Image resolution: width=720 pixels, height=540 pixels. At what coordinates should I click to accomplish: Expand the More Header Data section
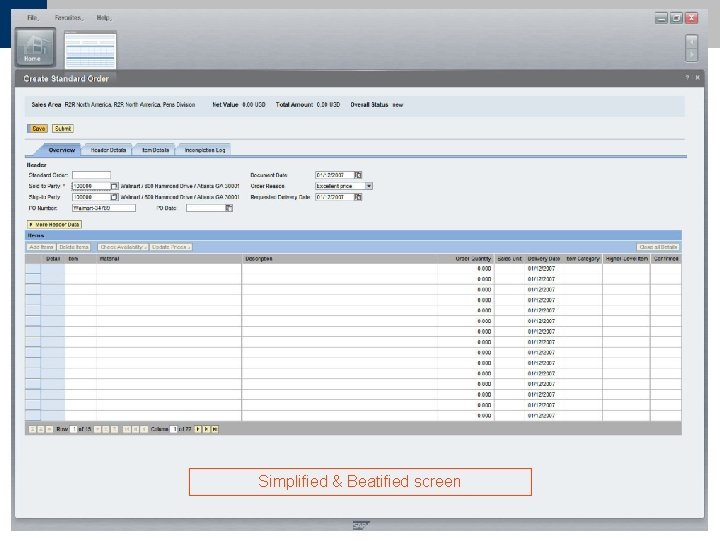(55, 225)
